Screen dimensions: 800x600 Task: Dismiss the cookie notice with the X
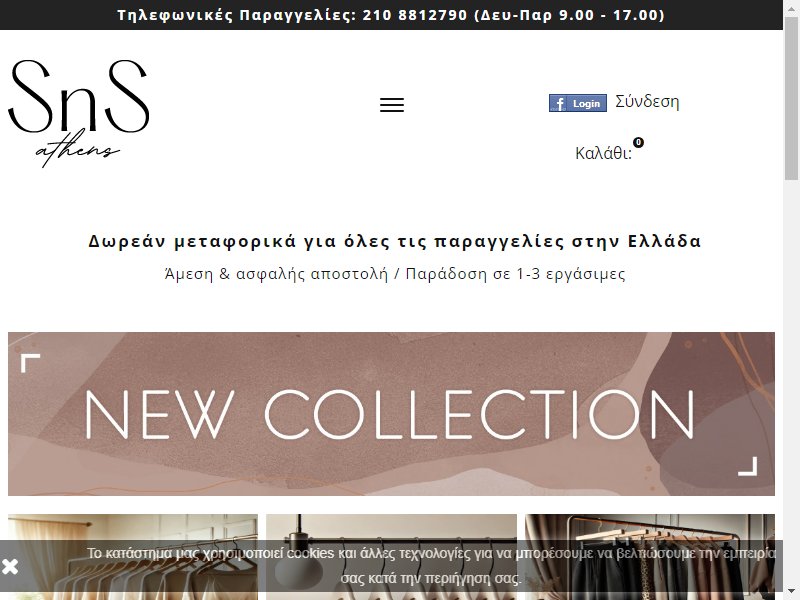pos(10,566)
